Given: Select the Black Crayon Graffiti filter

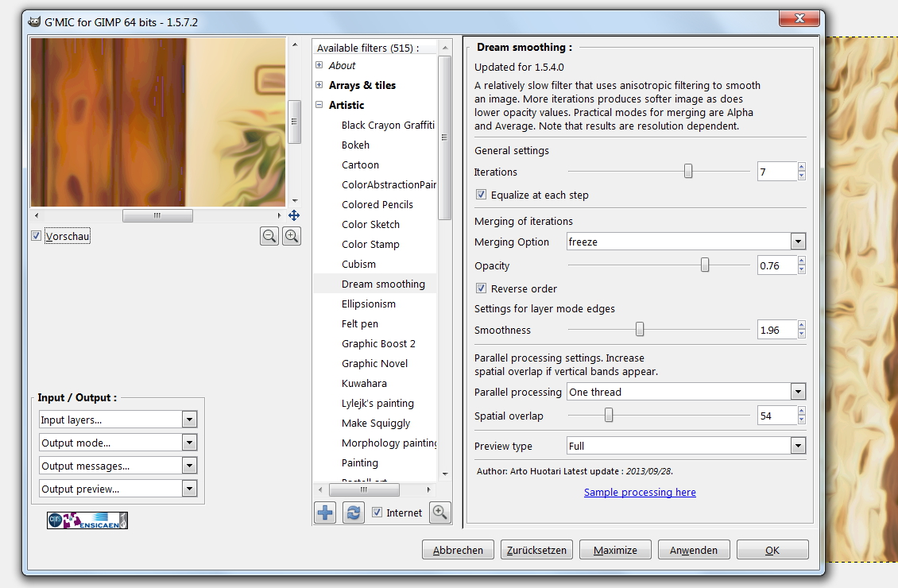Looking at the screenshot, I should (388, 125).
